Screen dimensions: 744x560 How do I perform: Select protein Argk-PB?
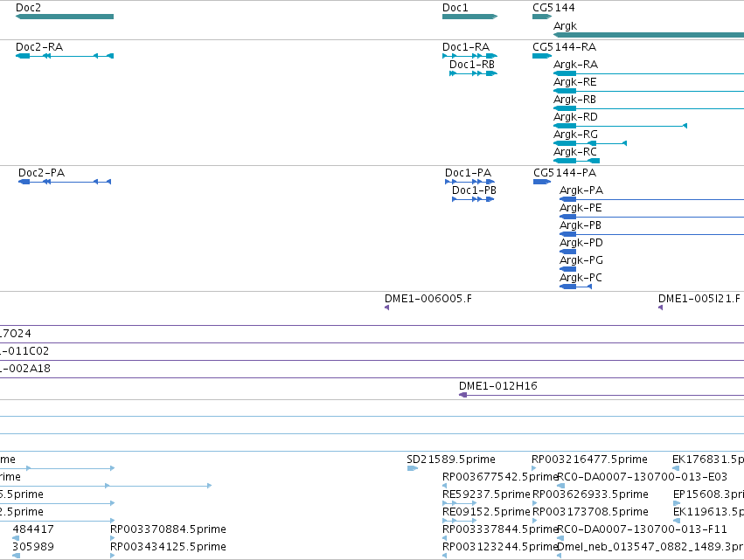point(651,234)
